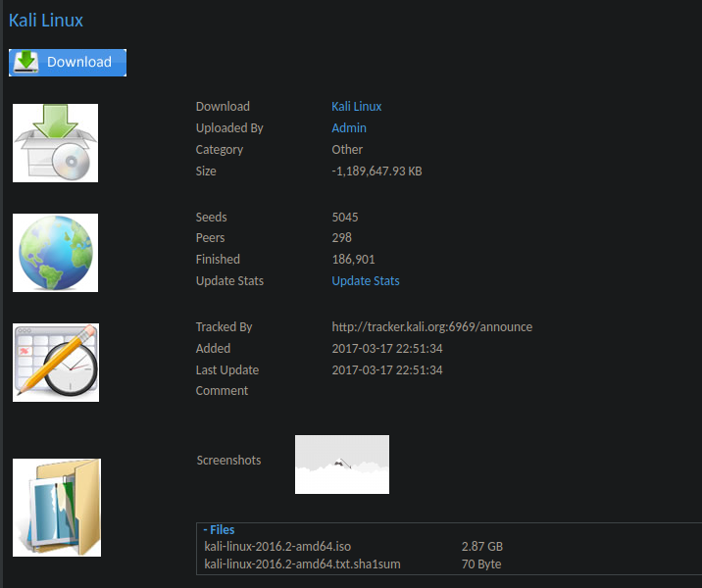The width and height of the screenshot is (702, 588).
Task: Click the tracker.kali.org announce URL
Action: [x=431, y=327]
